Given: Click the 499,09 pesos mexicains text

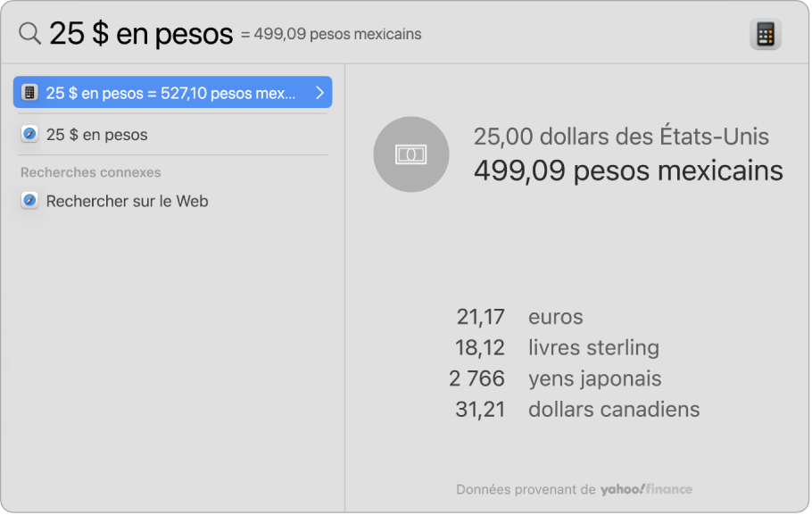Looking at the screenshot, I should pyautogui.click(x=628, y=170).
